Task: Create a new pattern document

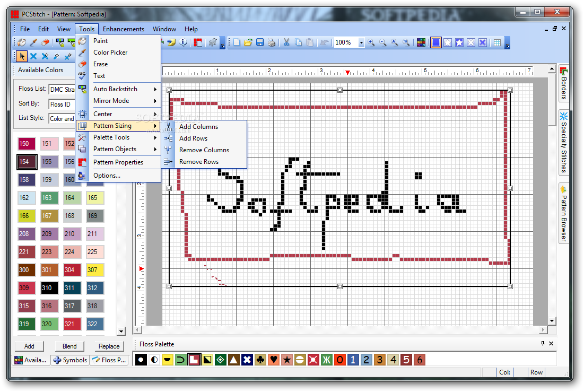Action: coord(237,42)
